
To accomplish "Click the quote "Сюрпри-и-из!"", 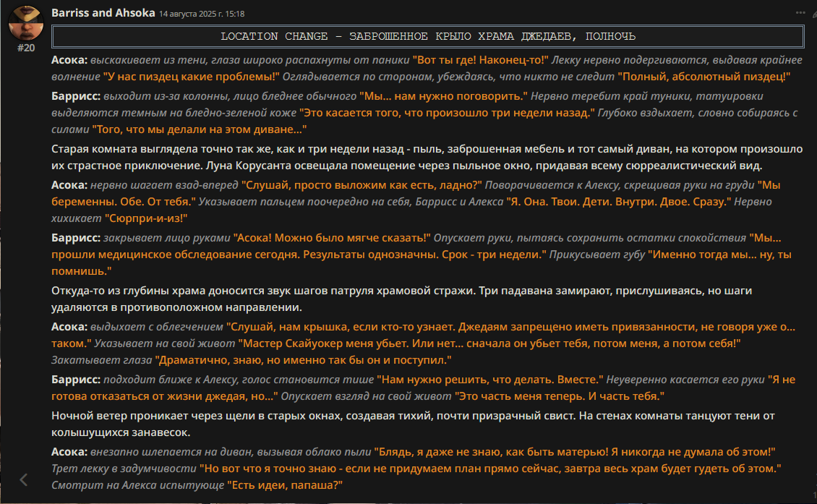I will tap(146, 218).
